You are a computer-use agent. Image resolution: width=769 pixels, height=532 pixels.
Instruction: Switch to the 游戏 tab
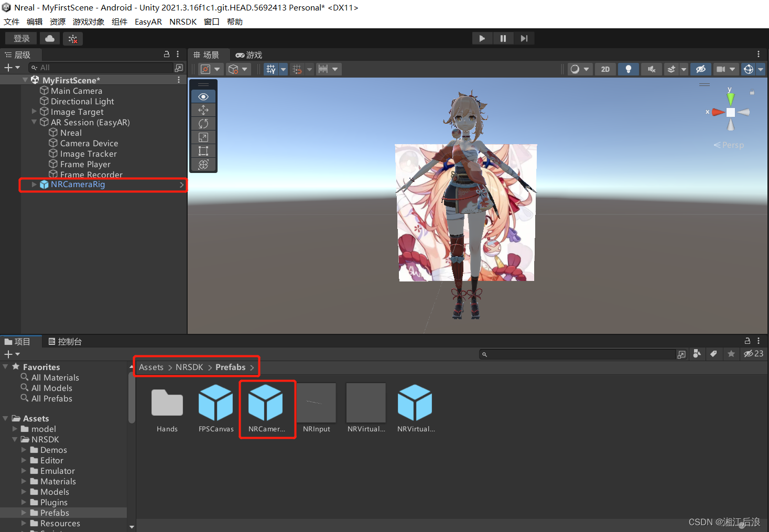click(248, 55)
